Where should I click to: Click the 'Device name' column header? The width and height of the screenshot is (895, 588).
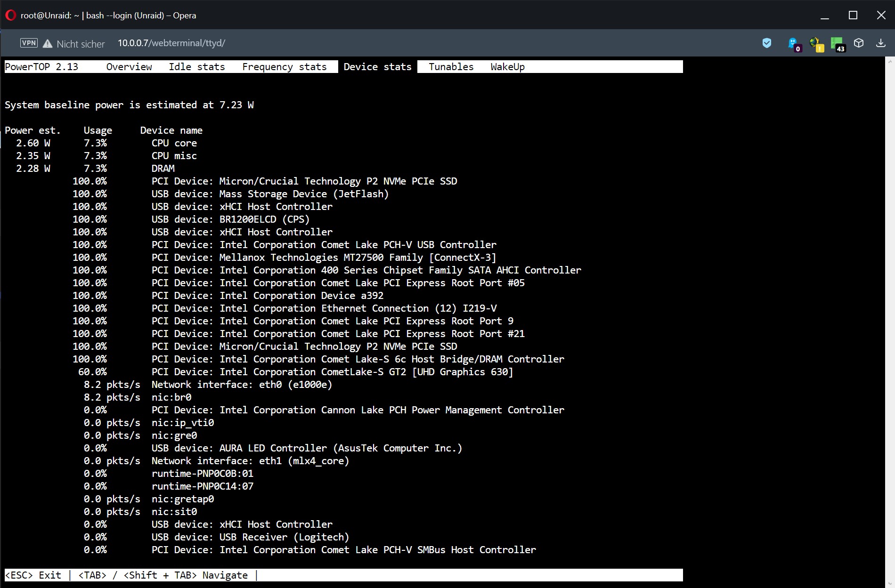(x=171, y=130)
